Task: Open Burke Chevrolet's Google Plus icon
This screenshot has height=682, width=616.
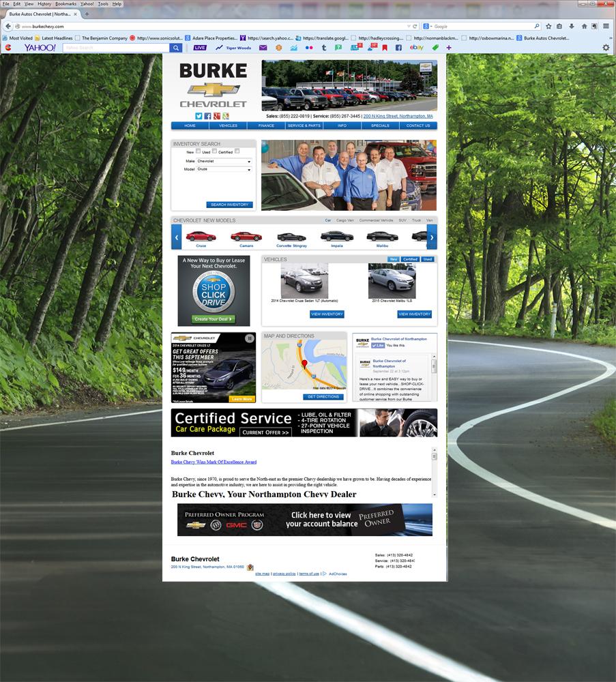Action: point(217,116)
